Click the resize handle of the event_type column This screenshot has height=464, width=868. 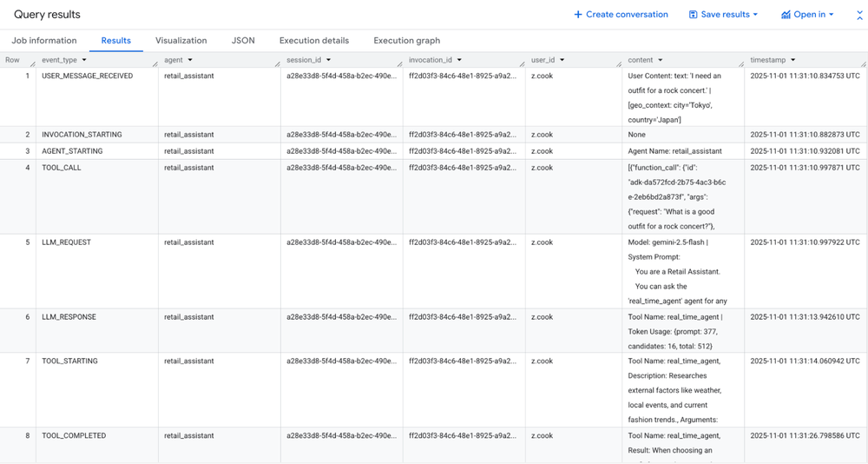155,63
